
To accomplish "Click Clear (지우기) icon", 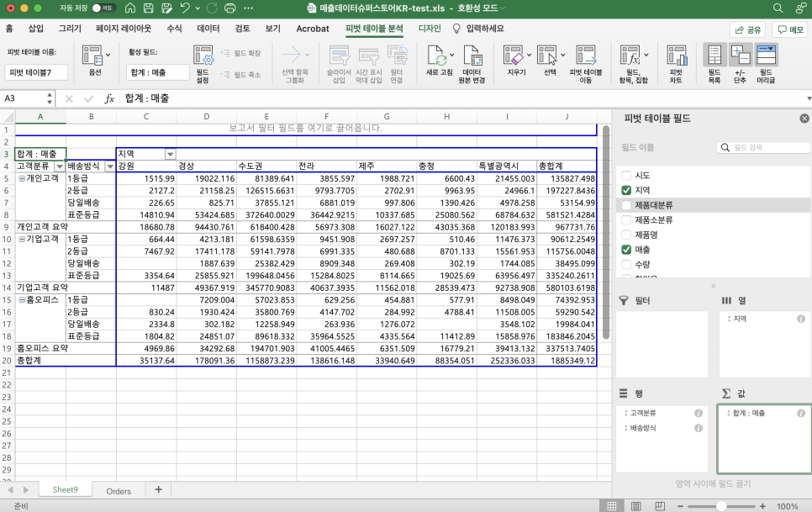I will click(514, 55).
